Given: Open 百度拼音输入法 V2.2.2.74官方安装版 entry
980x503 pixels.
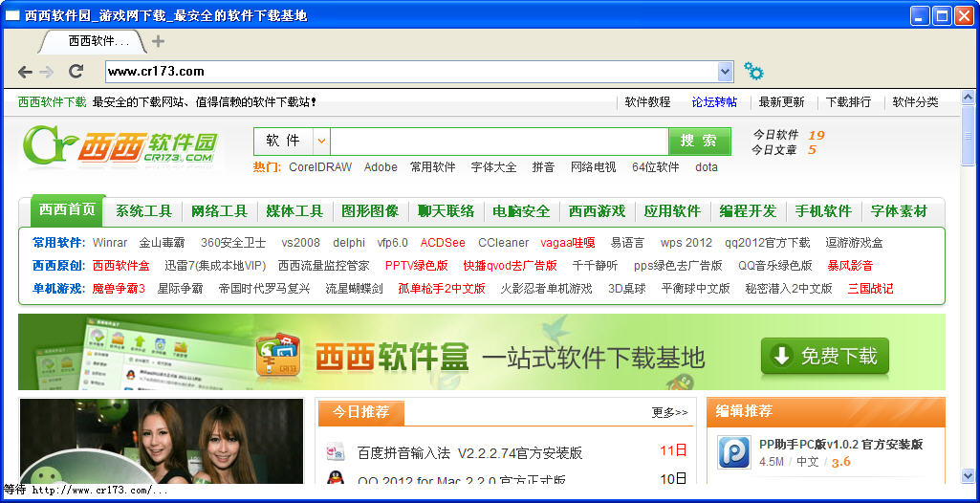Looking at the screenshot, I should point(470,453).
